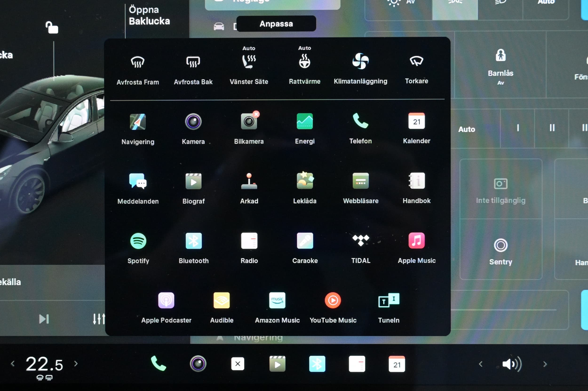Tap the 22.5 temperature display
Image resolution: width=588 pixels, height=391 pixels.
[44, 364]
